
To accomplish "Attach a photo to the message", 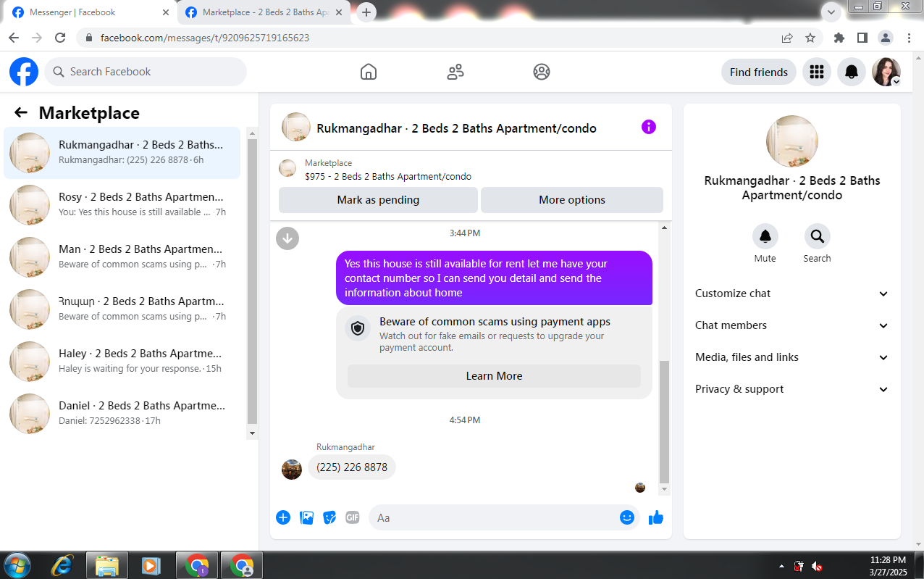I will coord(306,517).
